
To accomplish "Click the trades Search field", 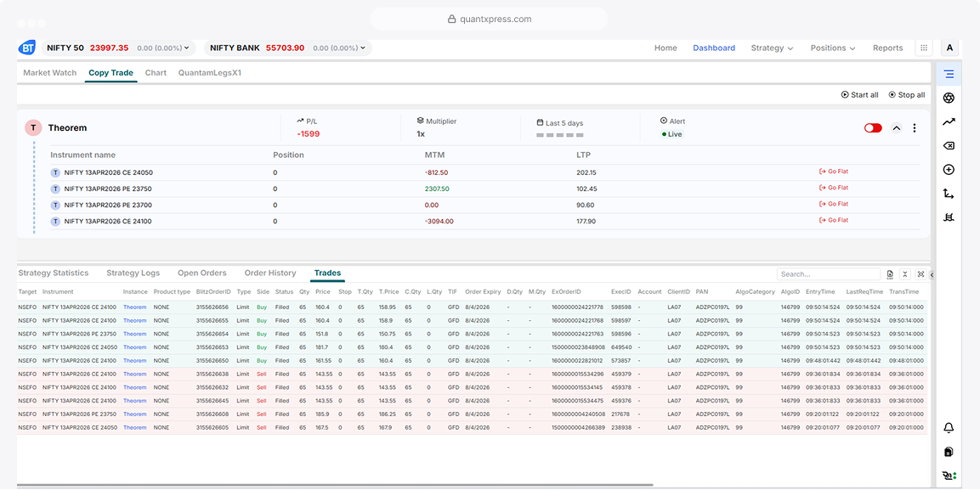I will click(x=828, y=274).
